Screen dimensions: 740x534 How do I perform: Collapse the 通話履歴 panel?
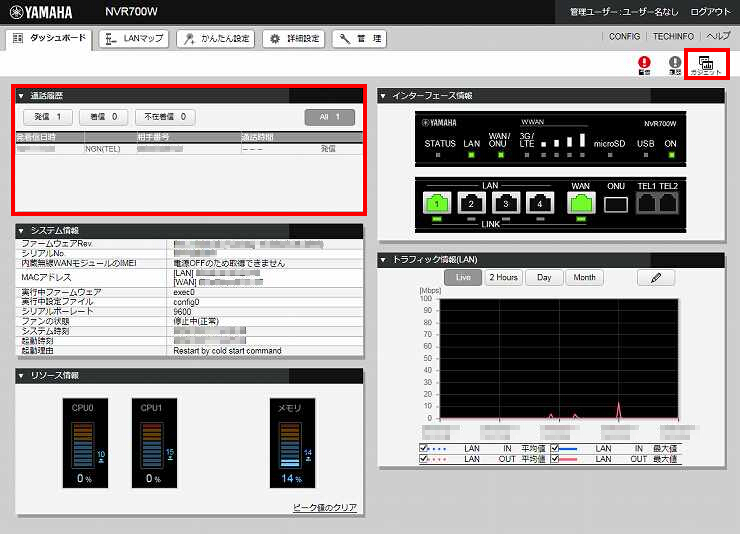pyautogui.click(x=21, y=96)
